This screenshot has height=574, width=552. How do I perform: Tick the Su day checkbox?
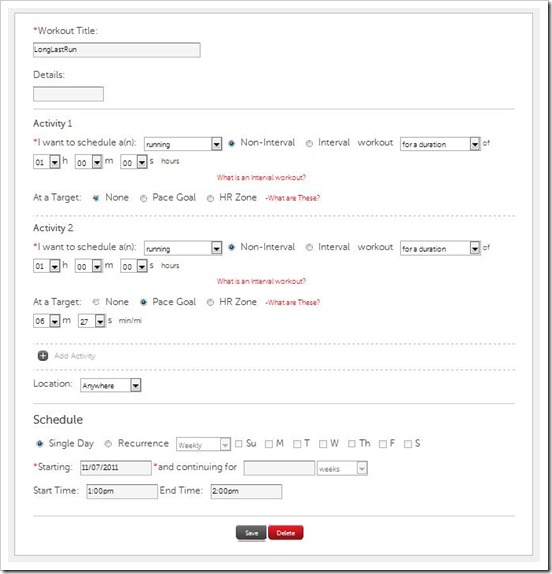point(239,444)
